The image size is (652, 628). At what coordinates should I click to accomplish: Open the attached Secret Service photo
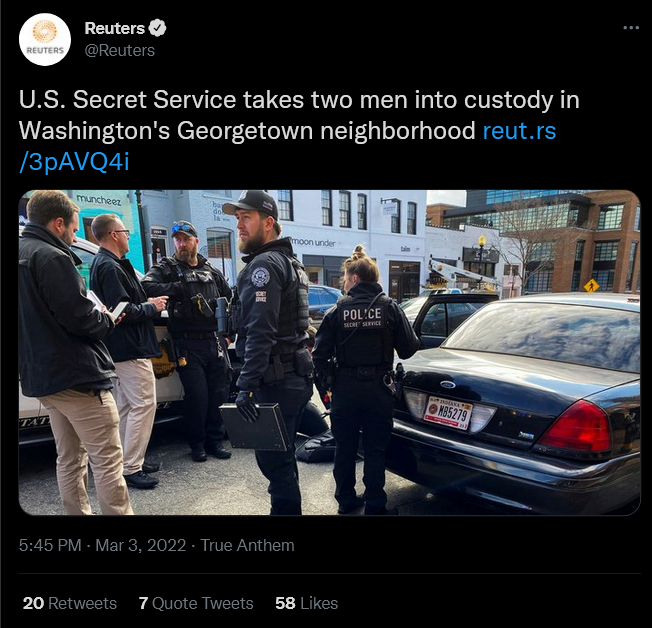329,352
